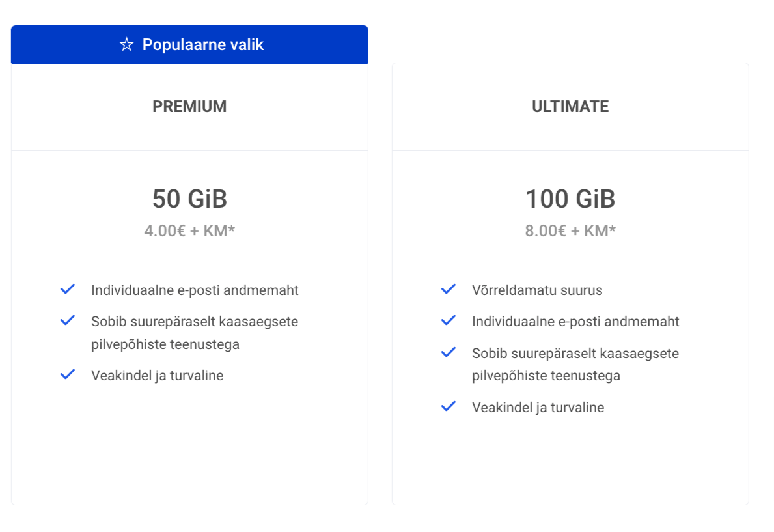The height and width of the screenshot is (532, 774).
Task: Click the 4.00€ + KM* price
Action: 189,231
